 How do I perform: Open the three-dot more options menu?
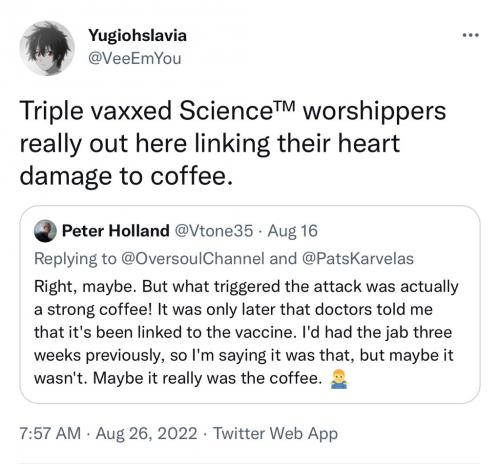471,35
